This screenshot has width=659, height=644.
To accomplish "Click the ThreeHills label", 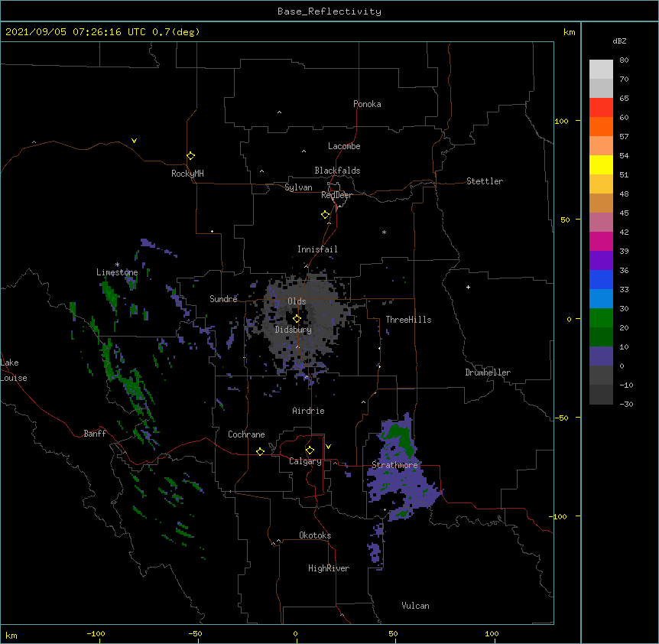I will pyautogui.click(x=408, y=320).
